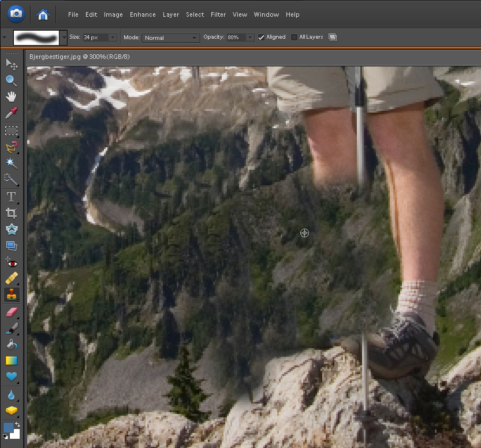Pick the Hand tool
481x448 pixels.
pos(12,97)
